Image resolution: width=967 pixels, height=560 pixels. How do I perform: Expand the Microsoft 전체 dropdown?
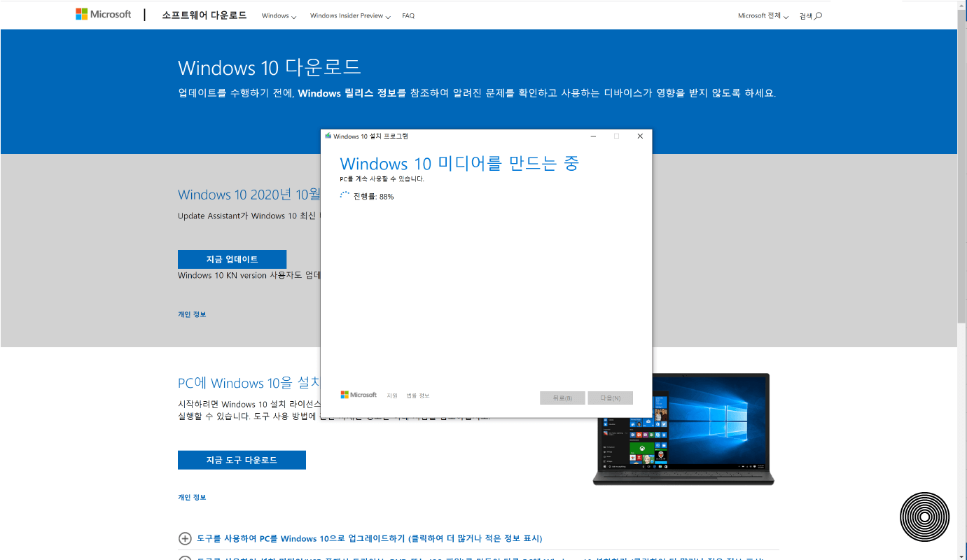[763, 15]
